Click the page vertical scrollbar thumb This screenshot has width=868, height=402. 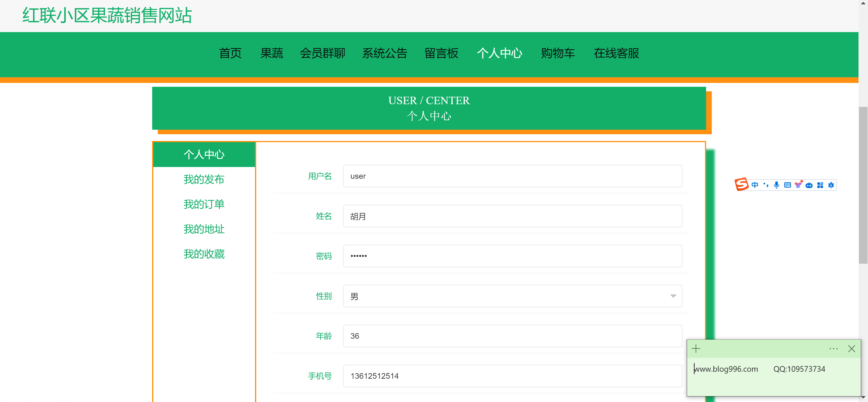click(863, 185)
